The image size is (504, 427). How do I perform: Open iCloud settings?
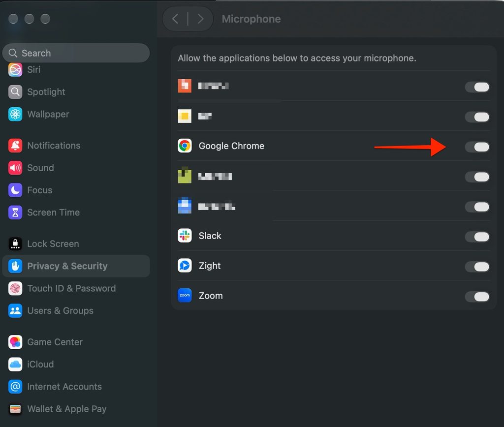pos(76,365)
